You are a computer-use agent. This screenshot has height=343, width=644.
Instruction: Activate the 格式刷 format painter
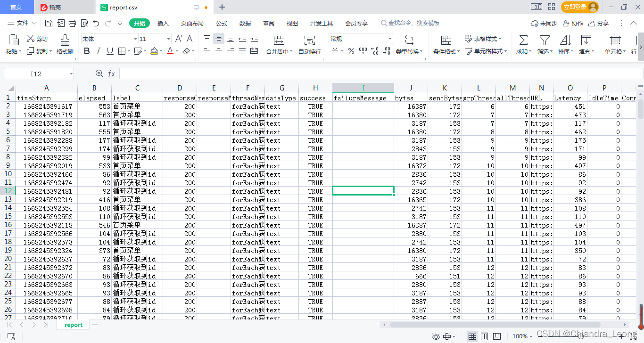(x=65, y=45)
